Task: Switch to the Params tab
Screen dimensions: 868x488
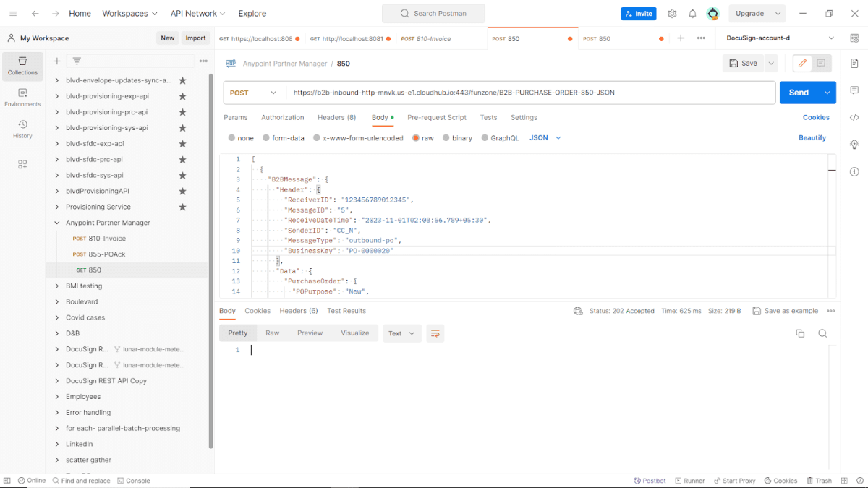Action: tap(236, 117)
